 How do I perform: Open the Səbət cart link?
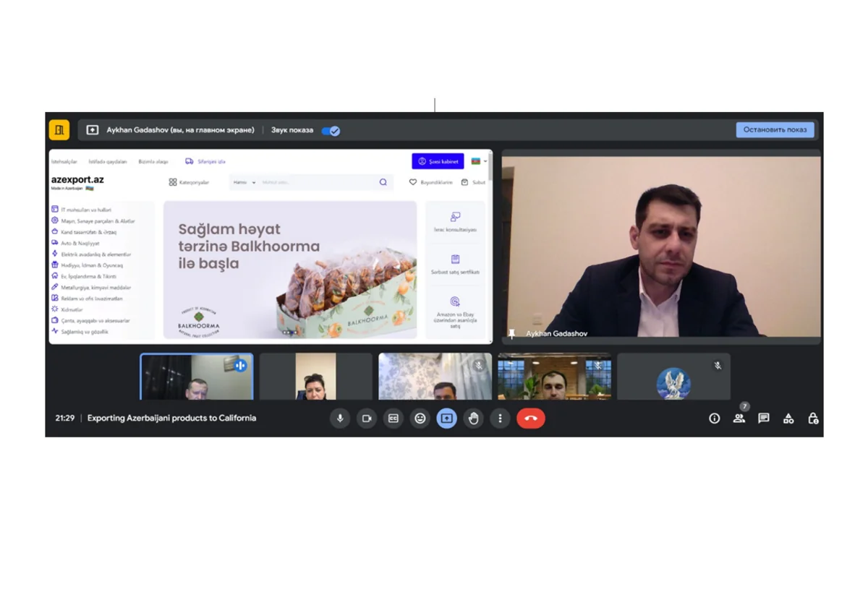click(x=474, y=182)
